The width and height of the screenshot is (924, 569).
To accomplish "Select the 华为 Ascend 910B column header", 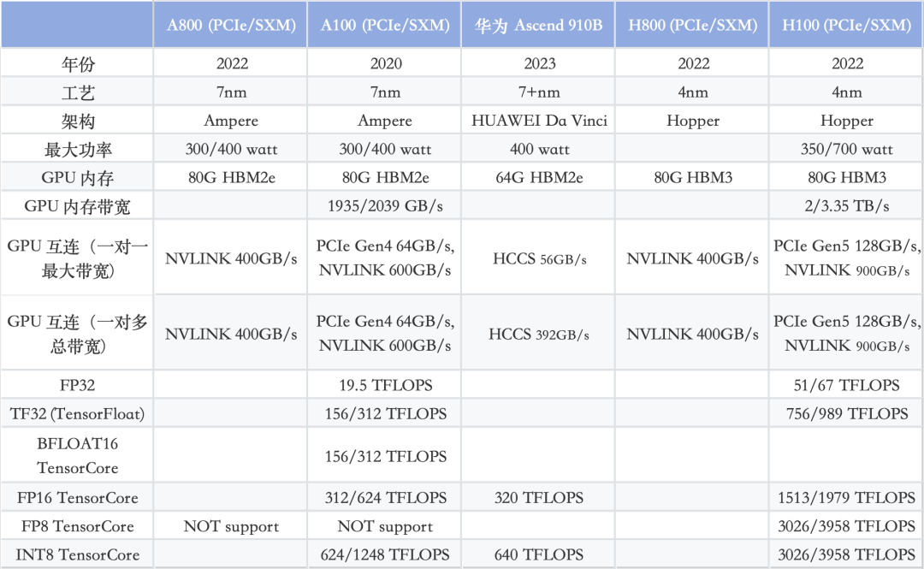I will pyautogui.click(x=539, y=25).
